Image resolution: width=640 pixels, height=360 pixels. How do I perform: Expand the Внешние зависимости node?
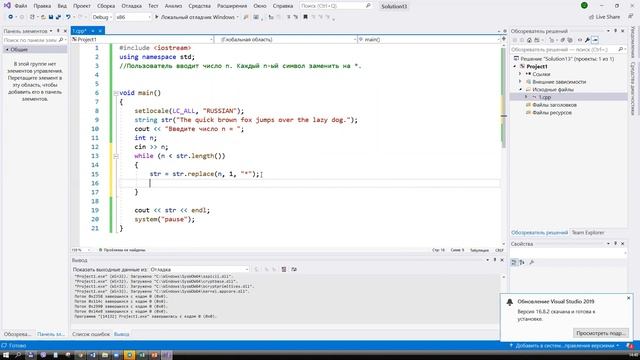click(520, 82)
